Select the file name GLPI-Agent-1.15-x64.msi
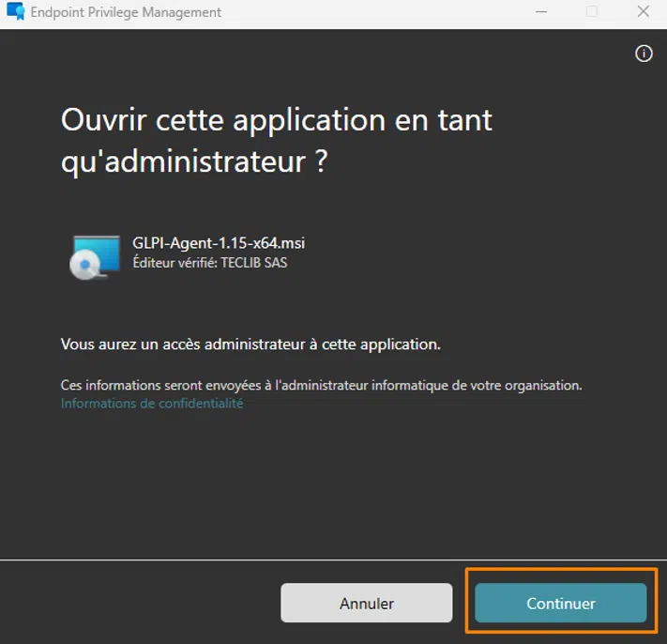The image size is (667, 644). pos(219,243)
